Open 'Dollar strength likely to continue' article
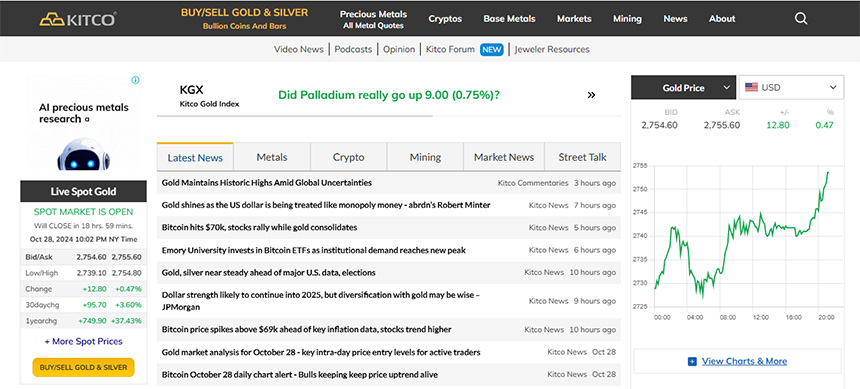 (321, 301)
